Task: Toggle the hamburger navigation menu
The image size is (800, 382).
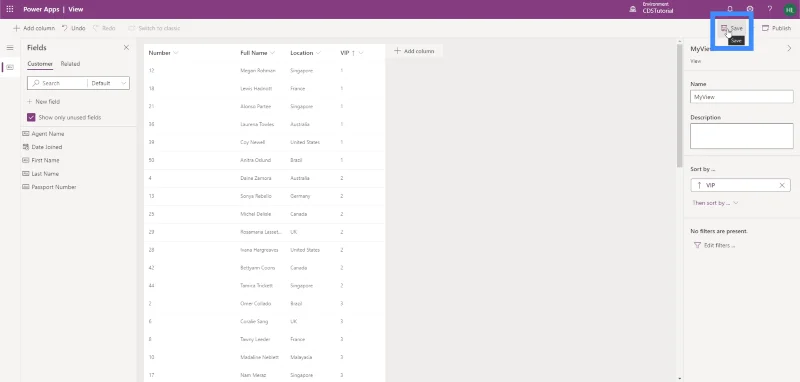Action: [x=10, y=48]
